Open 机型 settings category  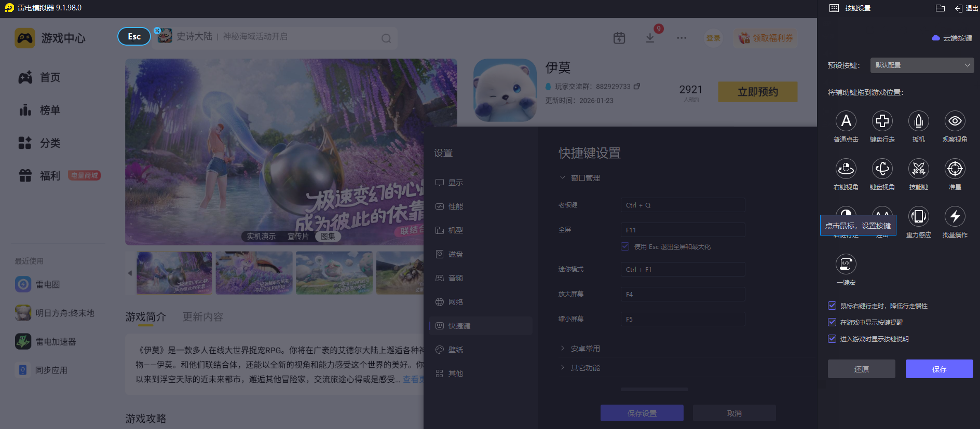481,230
